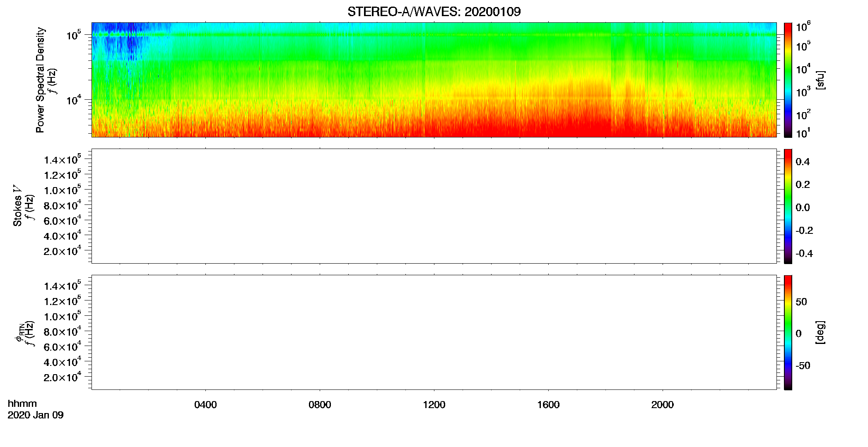The image size is (868, 447).
Task: Click the 0400 time tick label
Action: [x=205, y=405]
